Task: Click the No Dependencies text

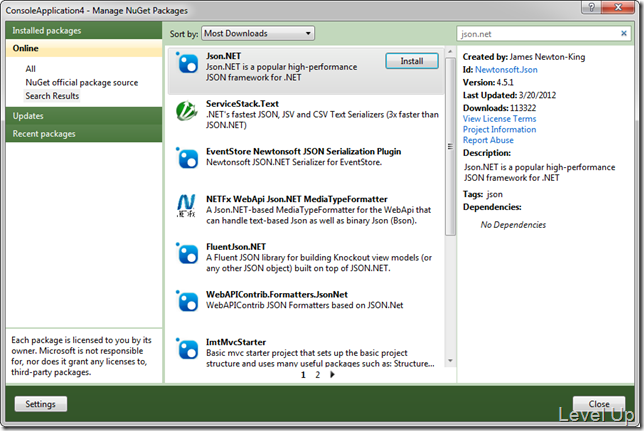Action: (513, 225)
